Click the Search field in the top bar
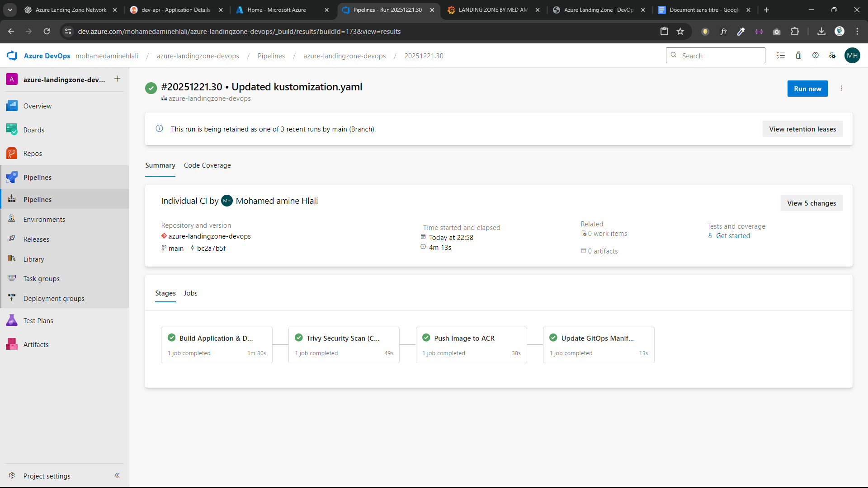 pyautogui.click(x=716, y=55)
